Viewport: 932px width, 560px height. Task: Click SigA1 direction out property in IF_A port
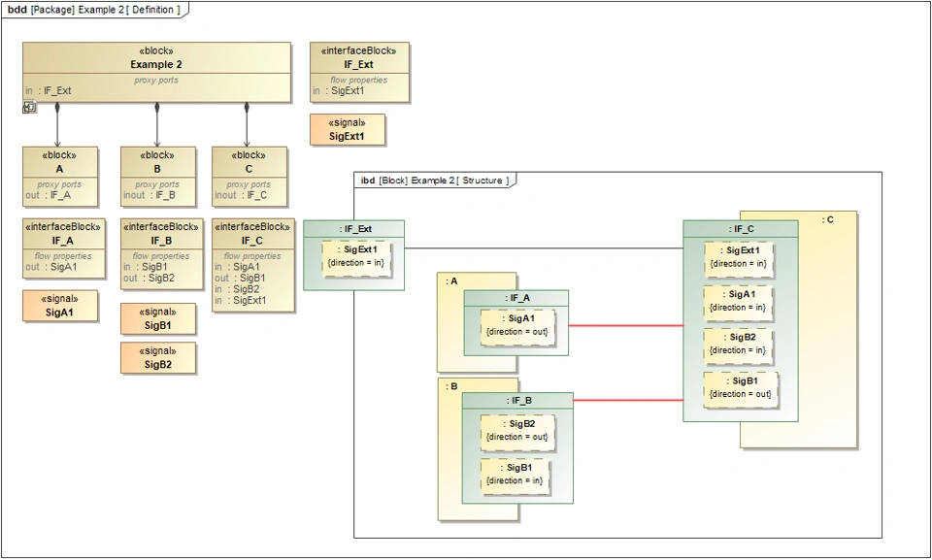pos(517,326)
